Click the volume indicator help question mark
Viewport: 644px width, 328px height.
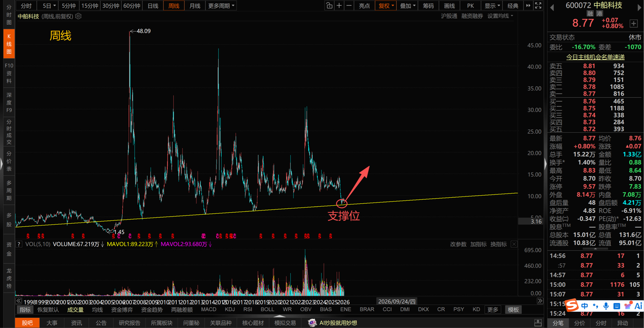point(19,244)
